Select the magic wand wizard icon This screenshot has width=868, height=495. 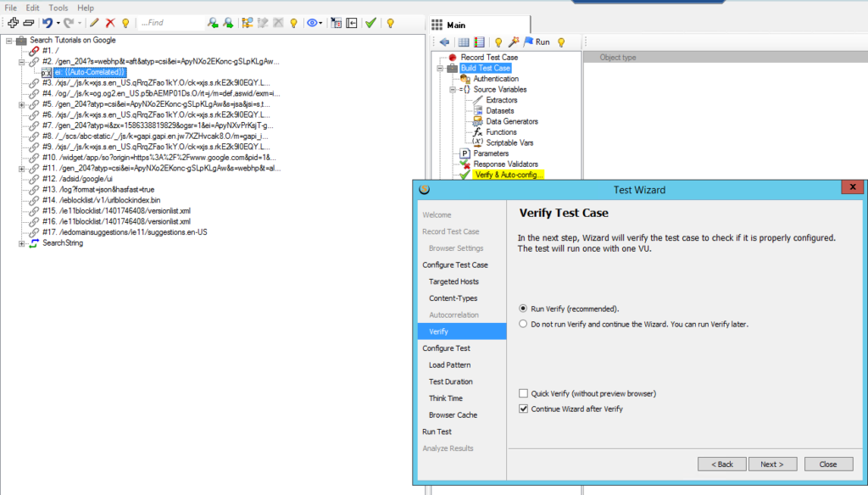[x=512, y=42]
